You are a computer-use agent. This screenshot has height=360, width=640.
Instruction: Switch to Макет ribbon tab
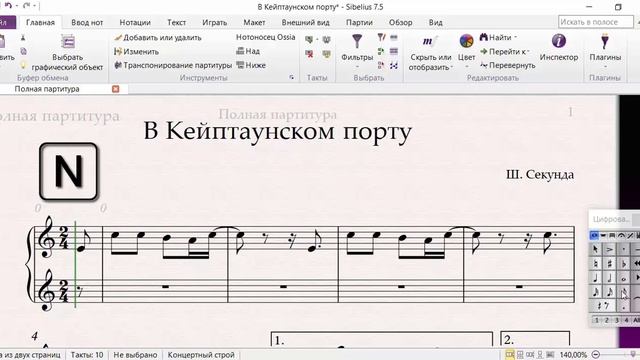tap(254, 22)
